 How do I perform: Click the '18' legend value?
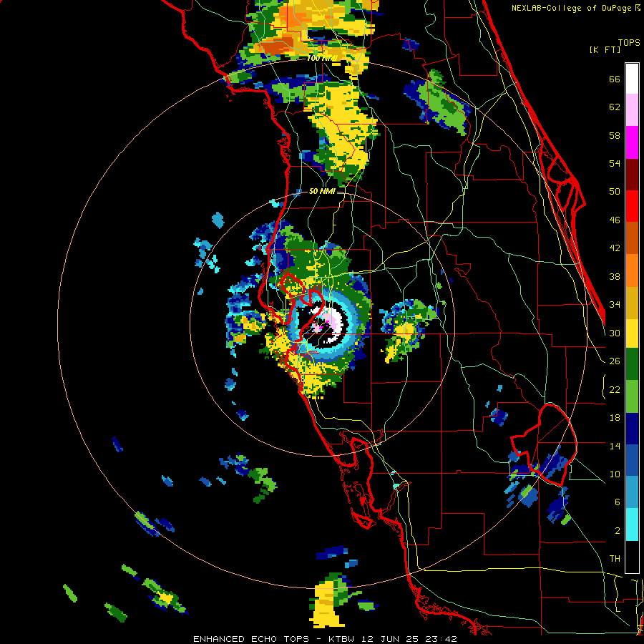point(615,418)
